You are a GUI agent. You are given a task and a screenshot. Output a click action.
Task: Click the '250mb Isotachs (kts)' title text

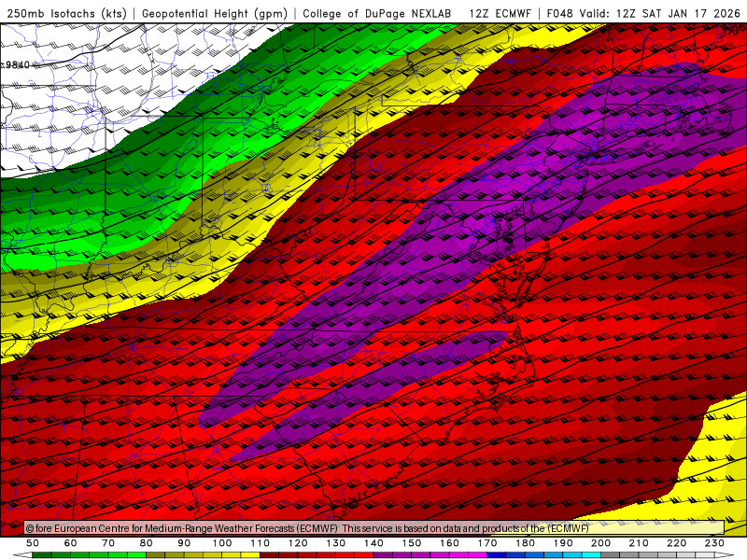[x=66, y=13]
